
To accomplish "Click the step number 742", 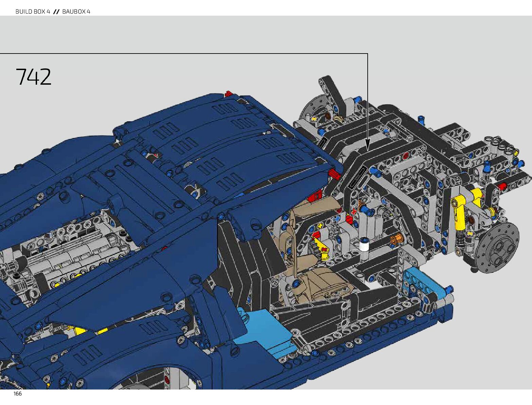I will (33, 77).
